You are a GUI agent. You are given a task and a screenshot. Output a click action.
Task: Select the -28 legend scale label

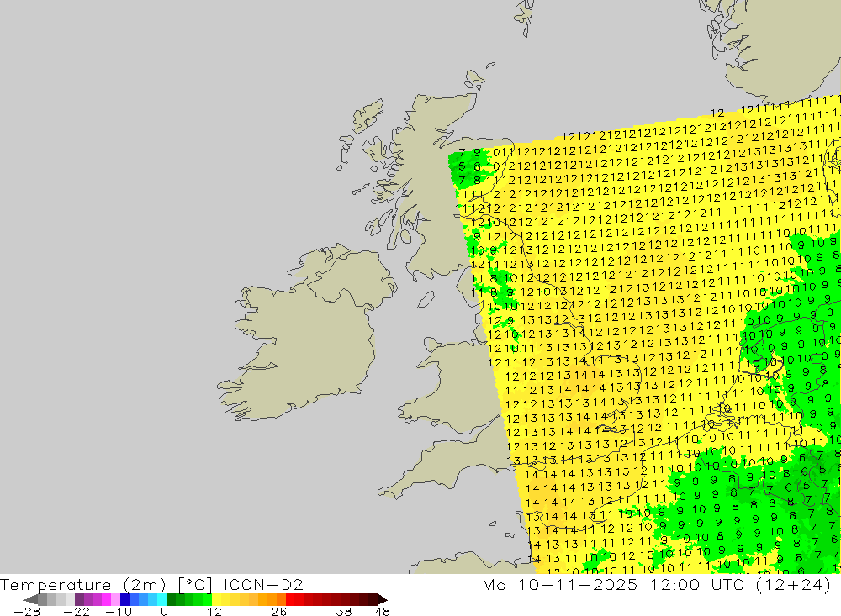click(27, 611)
